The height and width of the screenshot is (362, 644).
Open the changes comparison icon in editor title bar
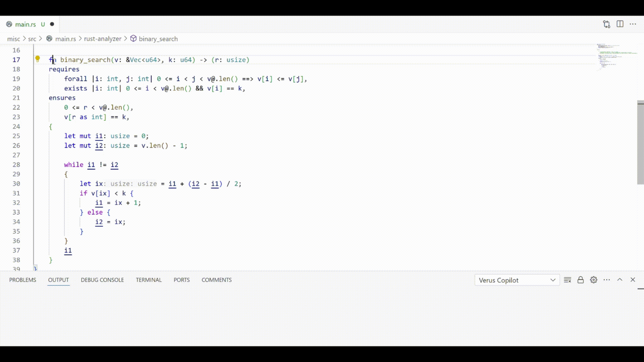[607, 24]
